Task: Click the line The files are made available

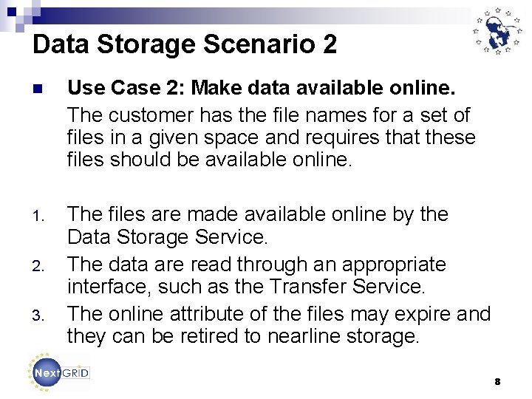Action: point(257,214)
